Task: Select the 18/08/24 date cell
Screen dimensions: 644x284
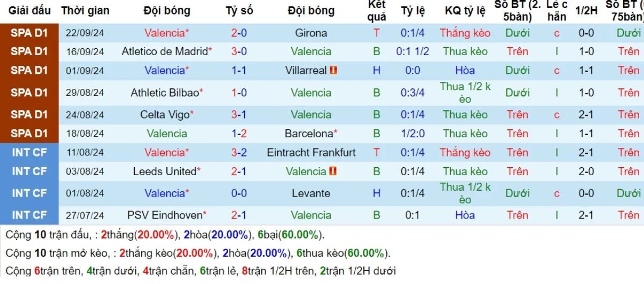Action: pyautogui.click(x=86, y=133)
